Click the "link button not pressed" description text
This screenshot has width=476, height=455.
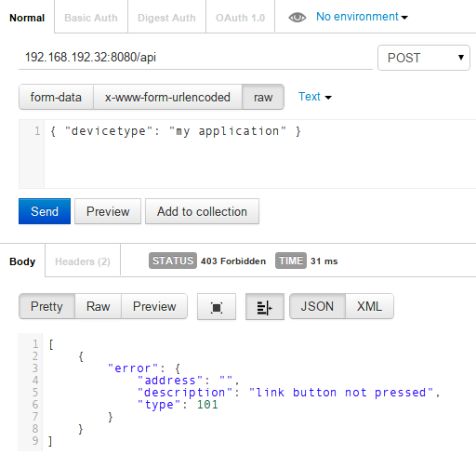341,393
